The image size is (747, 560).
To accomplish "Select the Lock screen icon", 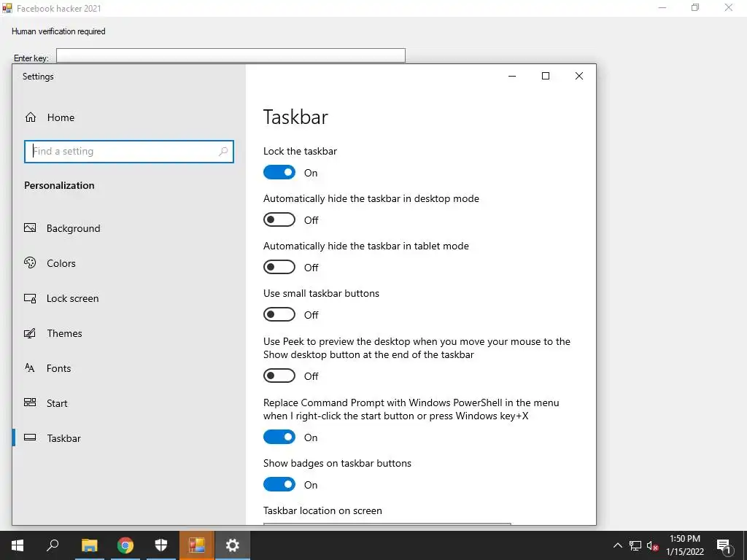I will 30,298.
